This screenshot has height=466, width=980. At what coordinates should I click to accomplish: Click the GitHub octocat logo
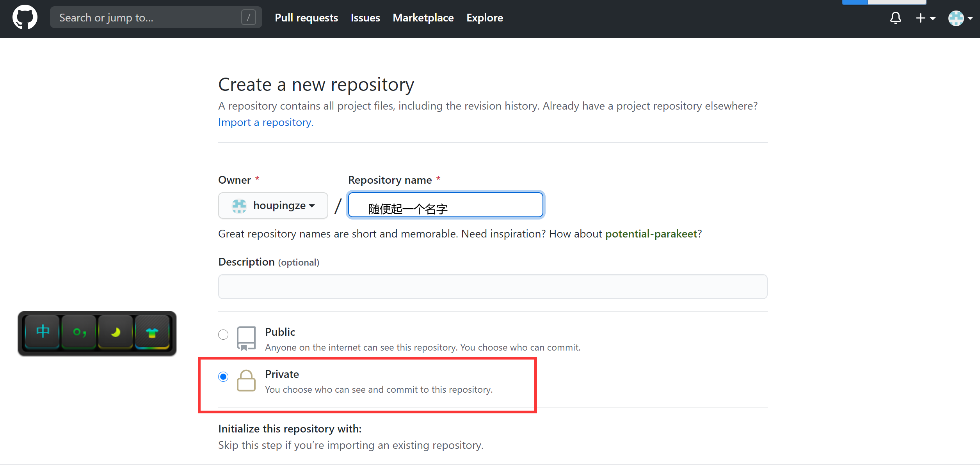coord(25,18)
